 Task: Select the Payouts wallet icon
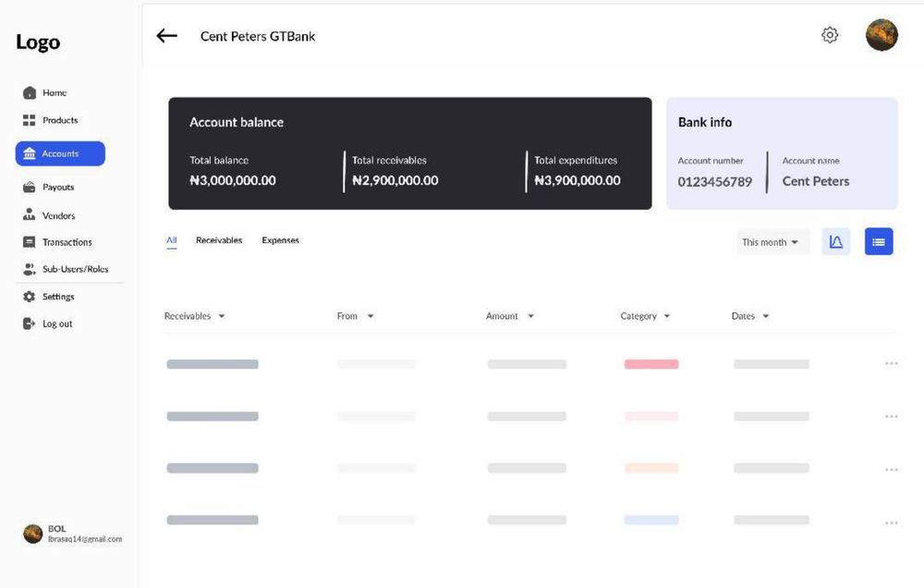30,188
